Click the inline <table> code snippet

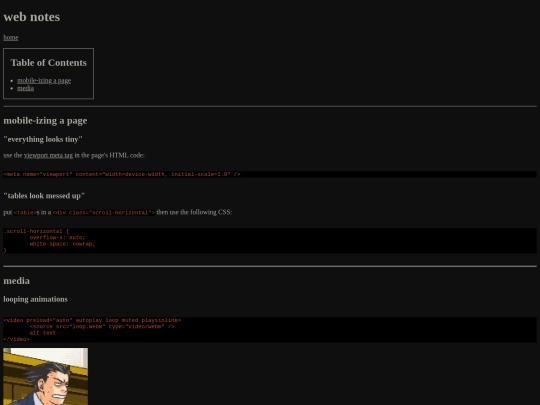point(25,212)
